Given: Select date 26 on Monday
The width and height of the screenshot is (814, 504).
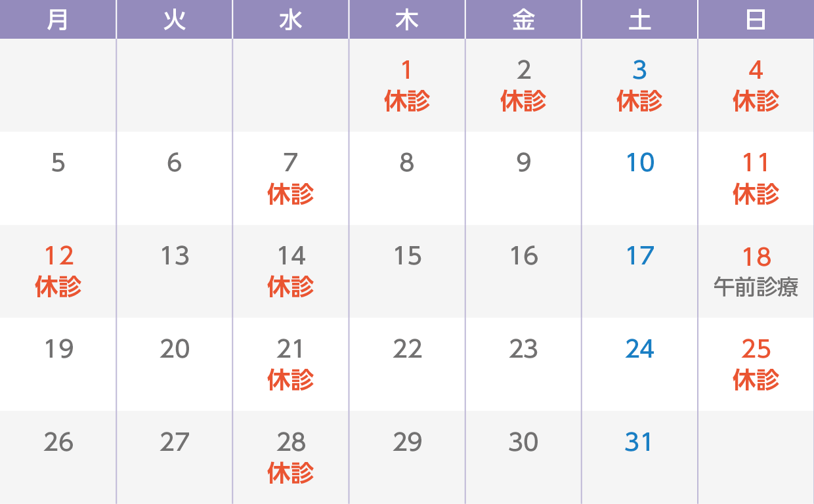Looking at the screenshot, I should click(58, 442).
